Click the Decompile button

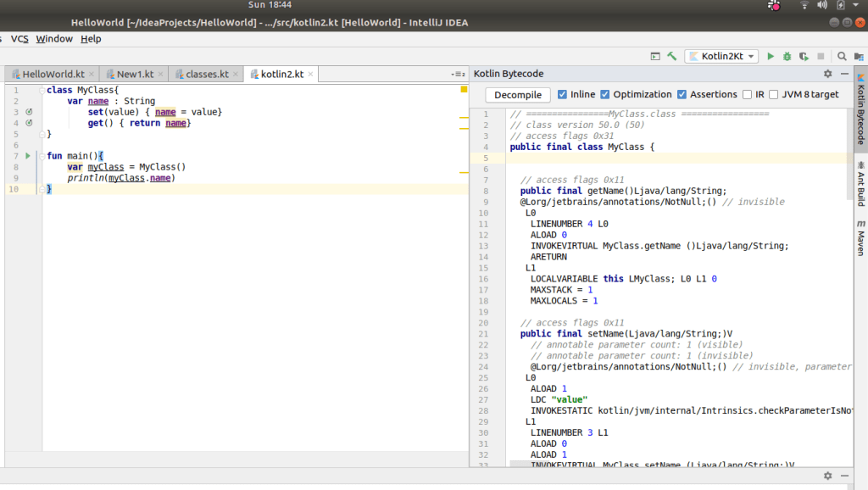tap(518, 95)
